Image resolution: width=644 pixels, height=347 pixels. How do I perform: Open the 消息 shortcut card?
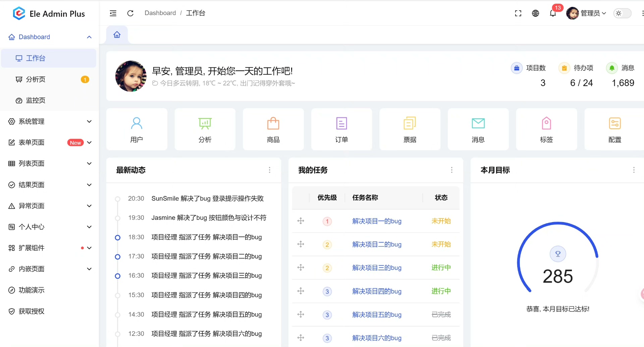(x=478, y=129)
